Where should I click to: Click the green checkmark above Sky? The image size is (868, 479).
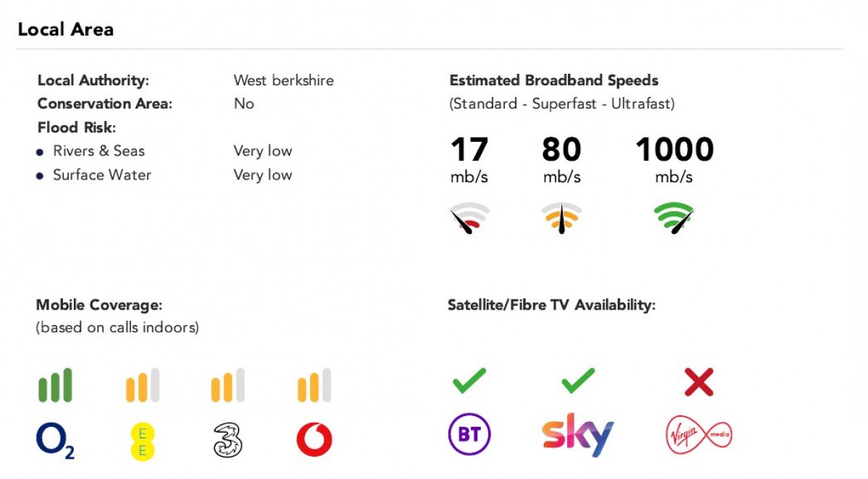578,381
